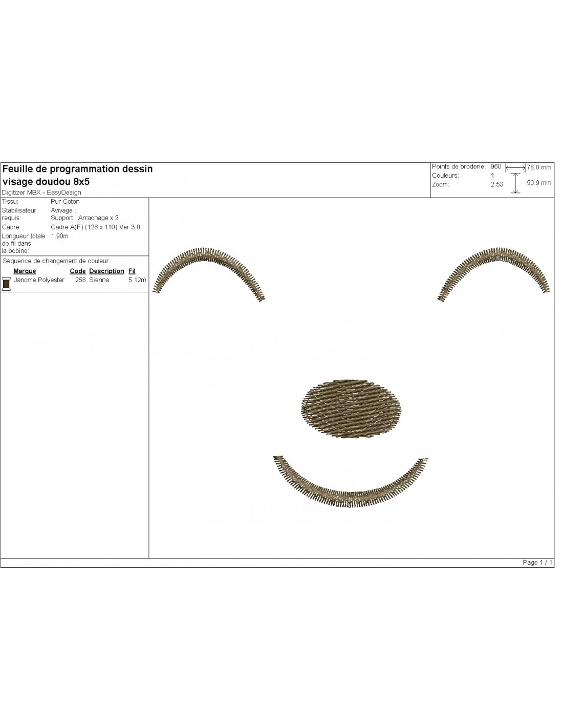Click the 'visage doudou 8x5' design title
This screenshot has width=563, height=728.
pyautogui.click(x=46, y=181)
